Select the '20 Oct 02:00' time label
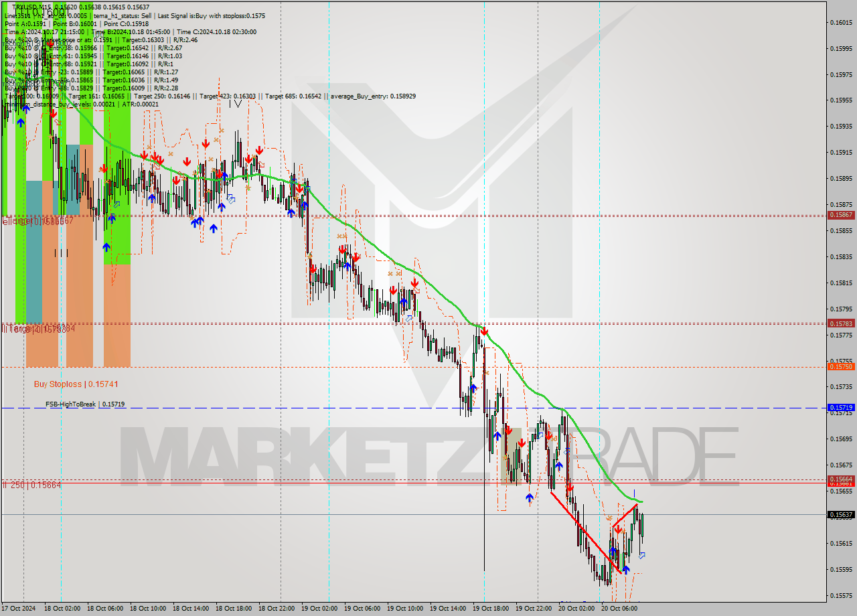Image resolution: width=857 pixels, height=616 pixels. point(576,609)
